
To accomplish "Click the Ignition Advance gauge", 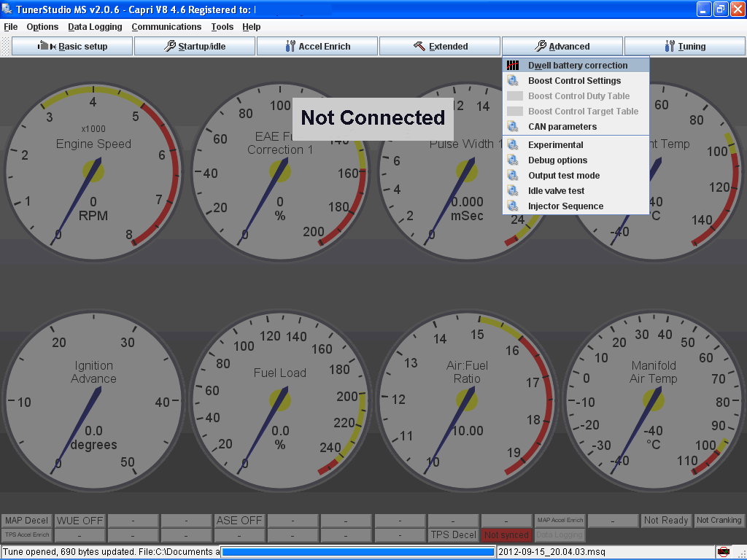I will (93, 400).
